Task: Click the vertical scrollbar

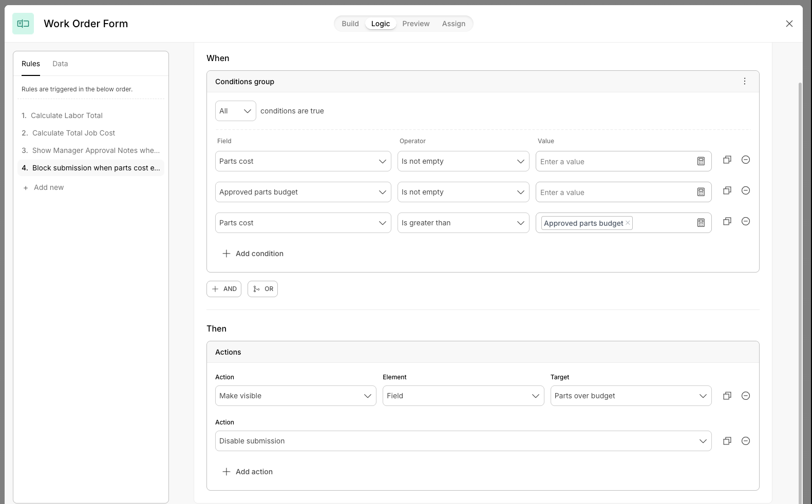Action: pos(800,293)
